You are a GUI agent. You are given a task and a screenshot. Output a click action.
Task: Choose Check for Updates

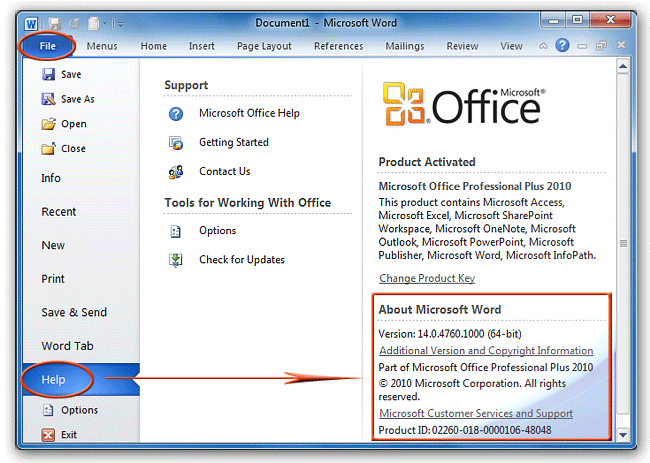tap(242, 259)
